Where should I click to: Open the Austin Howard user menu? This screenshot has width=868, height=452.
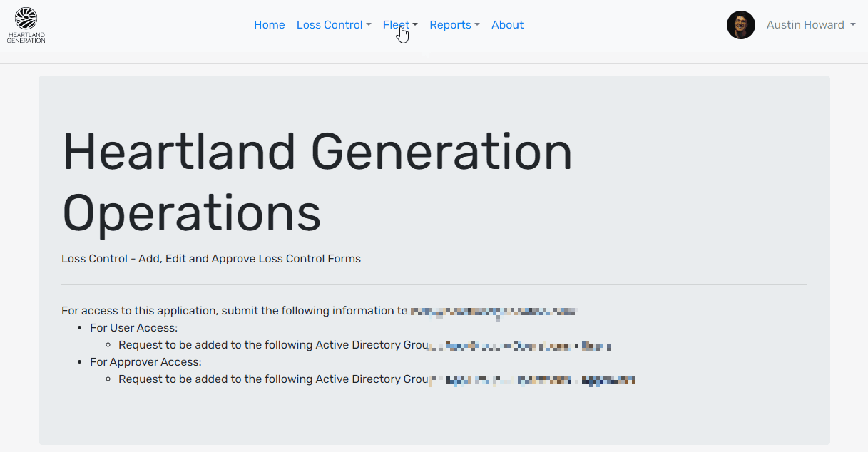[x=810, y=25]
